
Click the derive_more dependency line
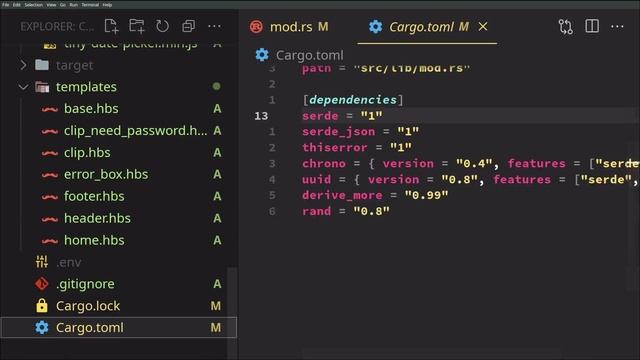(x=376, y=195)
